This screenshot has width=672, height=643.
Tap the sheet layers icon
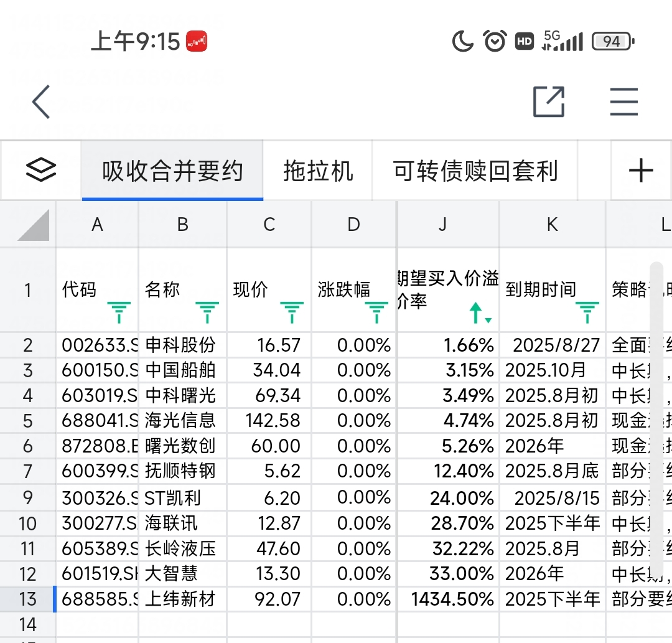pos(41,170)
